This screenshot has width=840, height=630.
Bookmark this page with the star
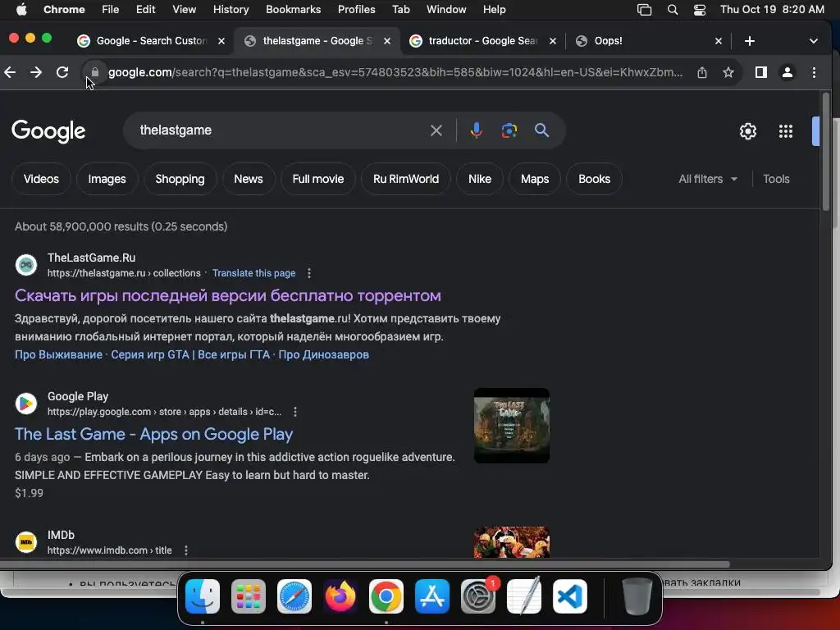[x=728, y=72]
